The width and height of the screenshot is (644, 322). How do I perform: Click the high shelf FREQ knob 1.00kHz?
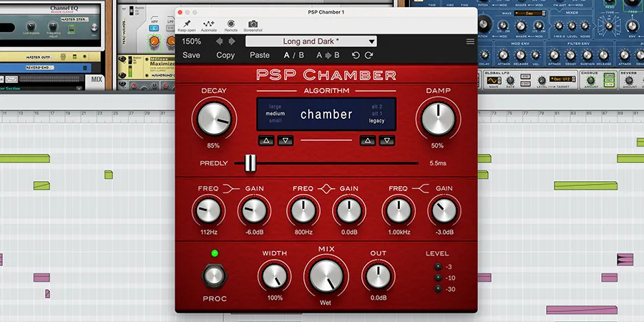[x=399, y=210]
